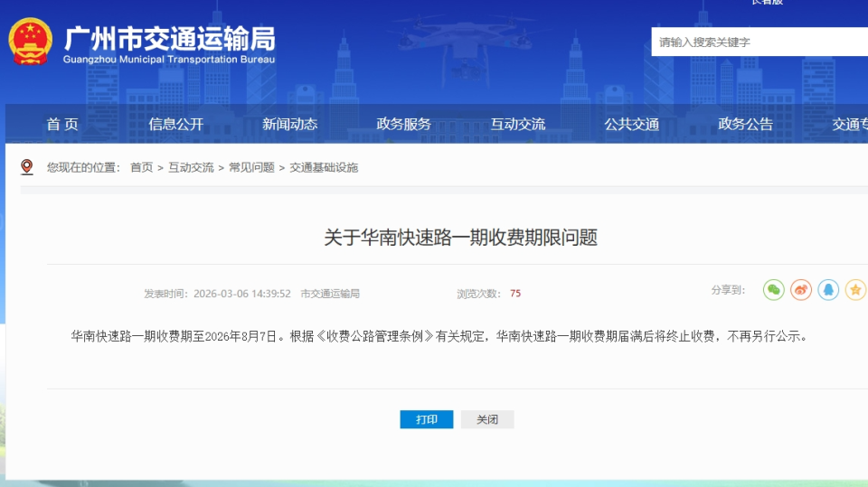
Task: Go to the 新闻动态 section
Action: [x=290, y=125]
